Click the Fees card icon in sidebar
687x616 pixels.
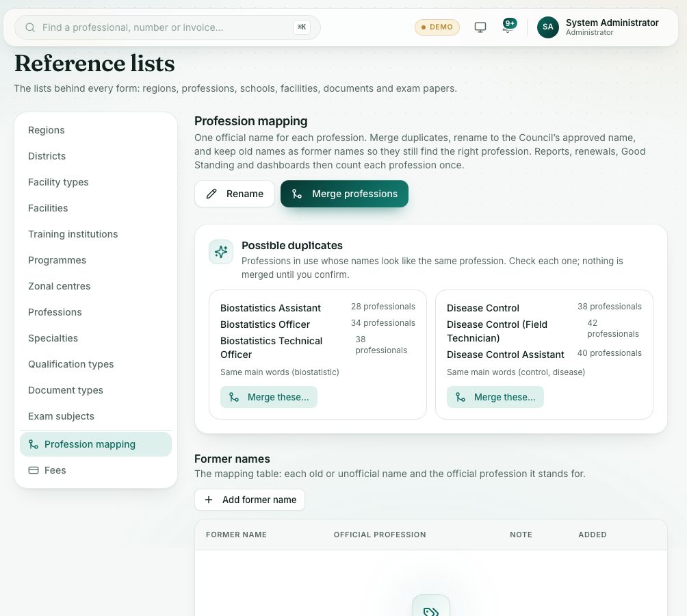(x=34, y=470)
